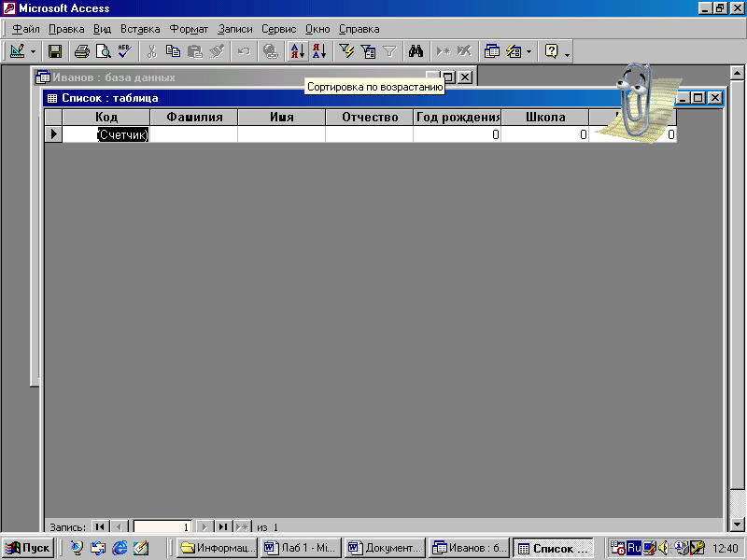Open the Справка menu

coord(359,29)
